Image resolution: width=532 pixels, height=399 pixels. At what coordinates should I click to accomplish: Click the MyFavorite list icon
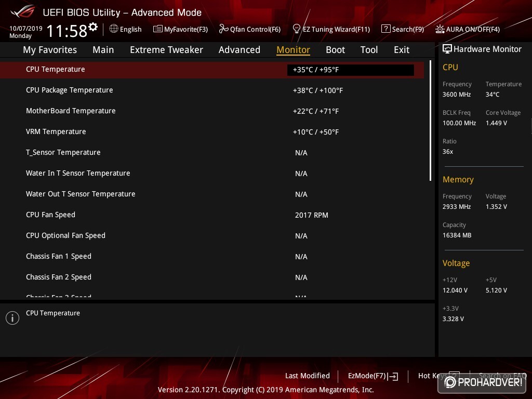(158, 29)
